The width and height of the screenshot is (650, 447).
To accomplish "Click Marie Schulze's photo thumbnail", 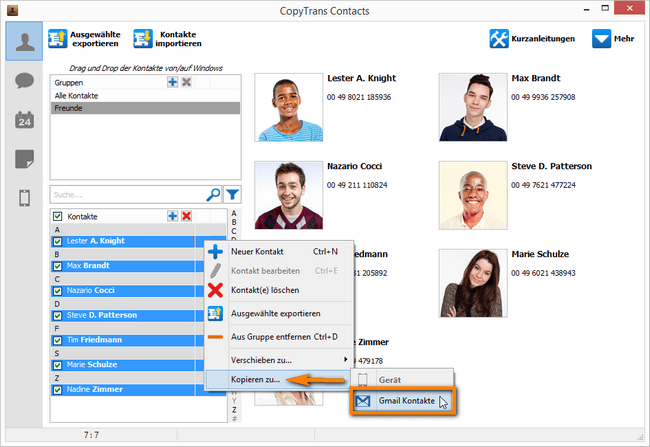I will 473,283.
